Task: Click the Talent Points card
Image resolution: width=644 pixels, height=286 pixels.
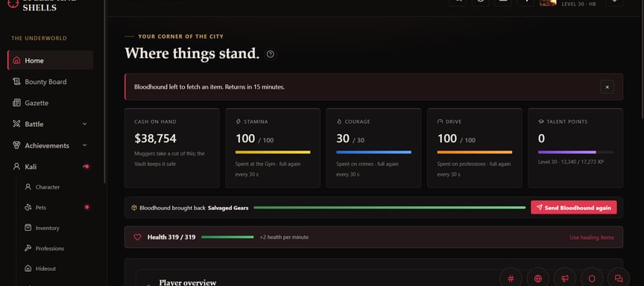Action: [x=575, y=148]
